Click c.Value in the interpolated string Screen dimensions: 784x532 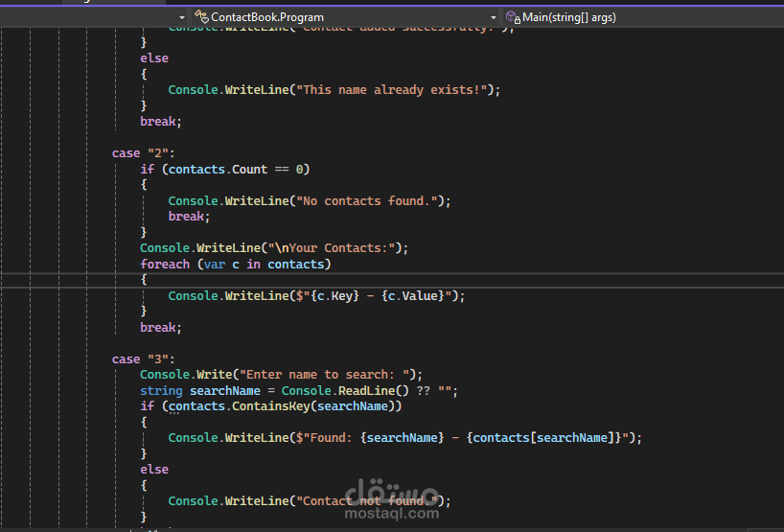413,296
